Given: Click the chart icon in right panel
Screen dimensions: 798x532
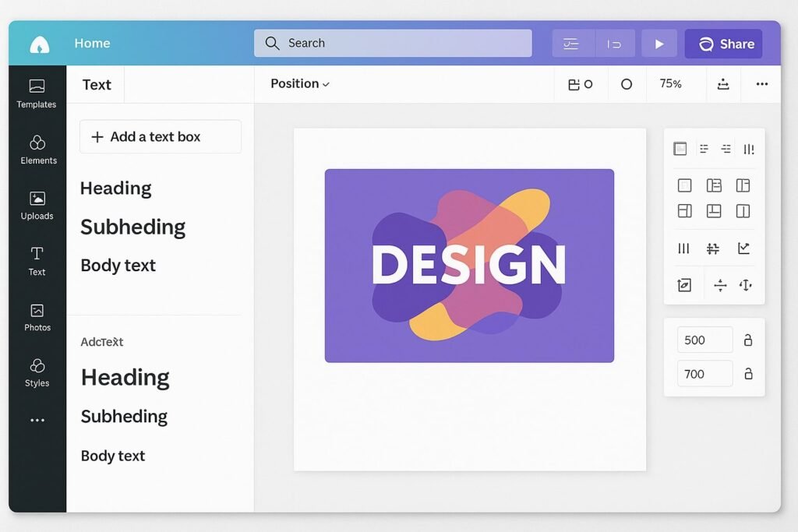Looking at the screenshot, I should (744, 248).
